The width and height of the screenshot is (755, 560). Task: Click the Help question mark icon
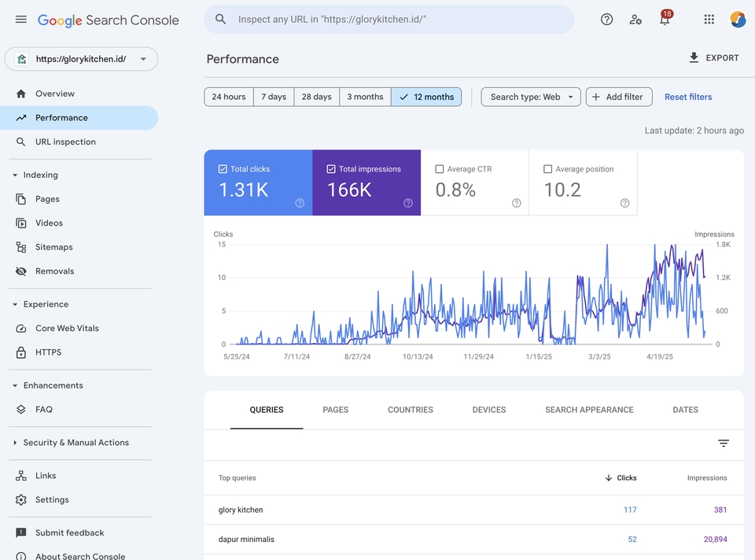[x=606, y=20]
